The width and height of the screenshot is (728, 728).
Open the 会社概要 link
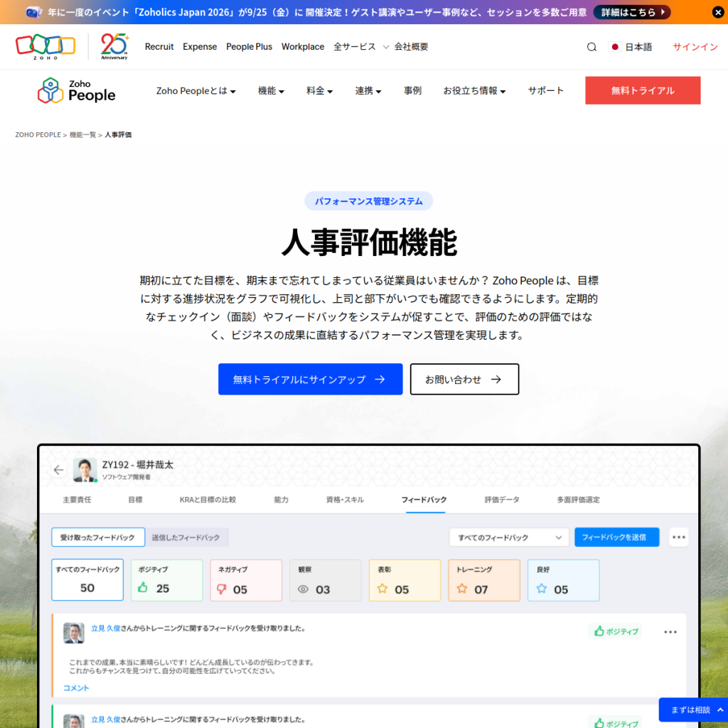pyautogui.click(x=411, y=47)
